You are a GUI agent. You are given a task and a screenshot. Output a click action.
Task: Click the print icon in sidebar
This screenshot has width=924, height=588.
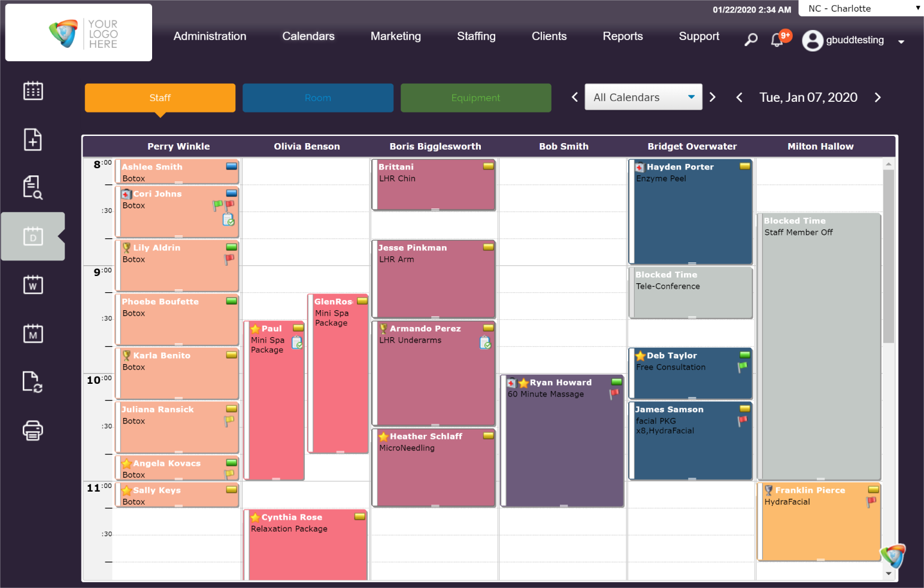pyautogui.click(x=33, y=431)
